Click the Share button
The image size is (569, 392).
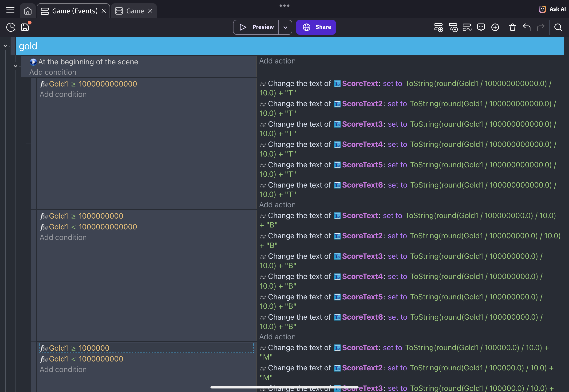316,27
